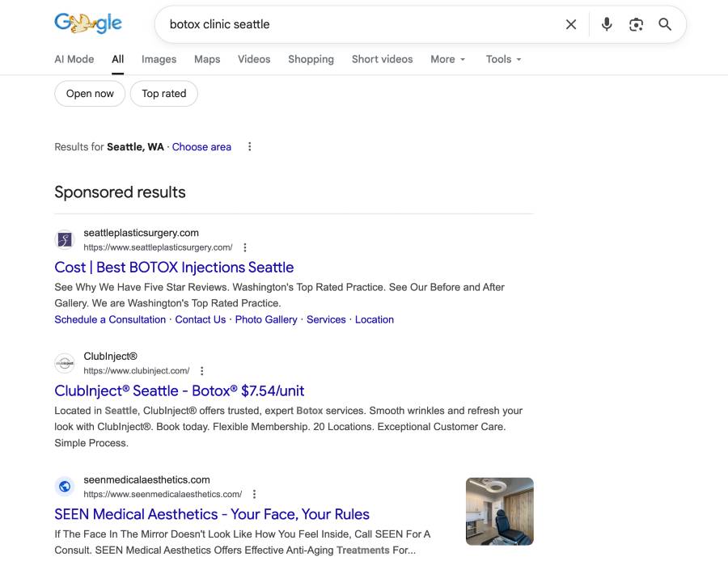Open Google Lens camera search
The height and width of the screenshot is (578, 728).
(x=636, y=24)
